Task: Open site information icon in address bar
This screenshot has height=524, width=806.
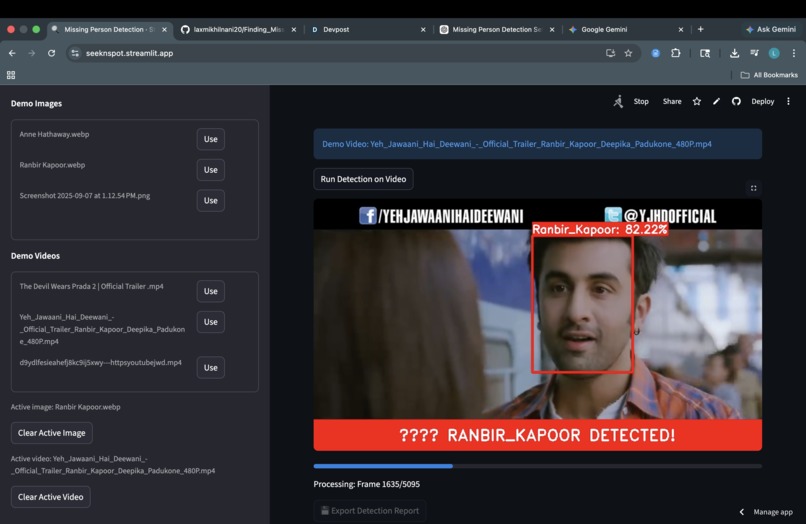Action: click(x=75, y=53)
